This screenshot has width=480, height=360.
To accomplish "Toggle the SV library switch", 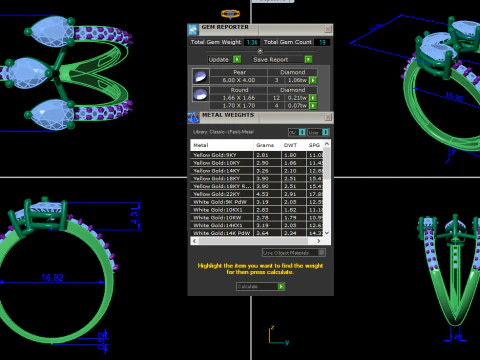I will pyautogui.click(x=302, y=132).
